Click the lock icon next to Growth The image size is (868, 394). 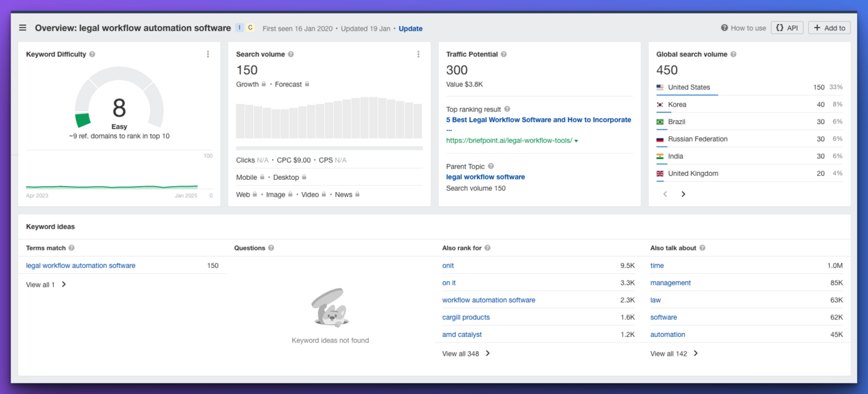264,85
